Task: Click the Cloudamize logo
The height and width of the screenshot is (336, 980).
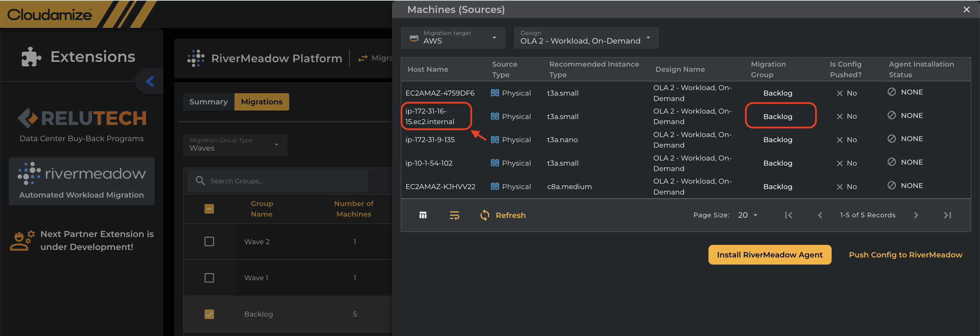Action: (49, 14)
